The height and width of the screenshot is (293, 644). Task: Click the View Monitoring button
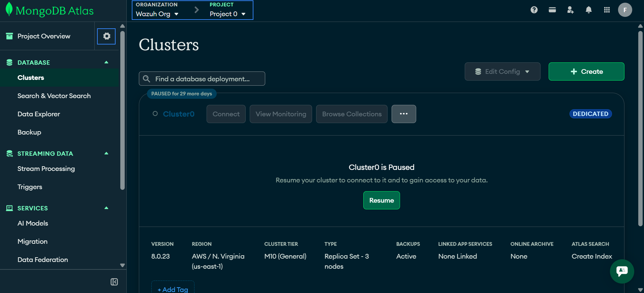[x=281, y=114]
